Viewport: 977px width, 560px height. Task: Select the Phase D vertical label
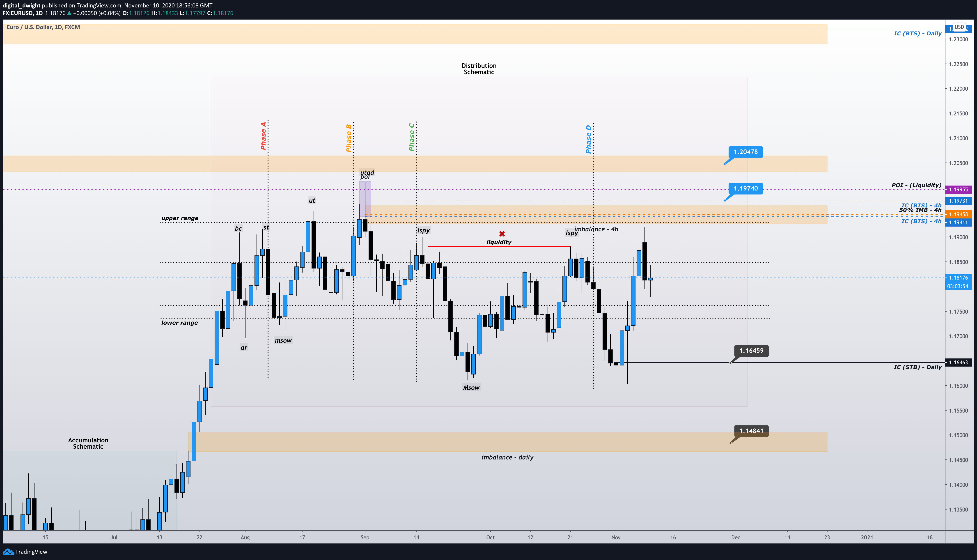click(588, 139)
